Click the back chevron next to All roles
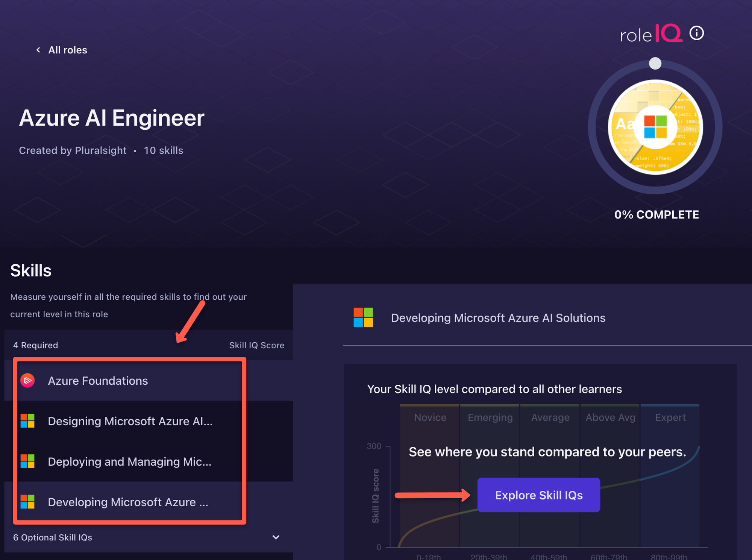The height and width of the screenshot is (560, 752). tap(38, 50)
